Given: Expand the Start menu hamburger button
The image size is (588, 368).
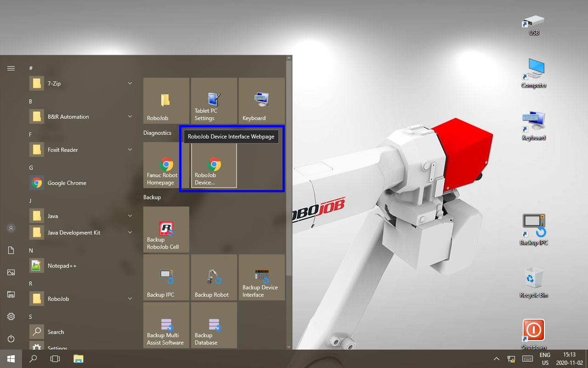Looking at the screenshot, I should [11, 68].
